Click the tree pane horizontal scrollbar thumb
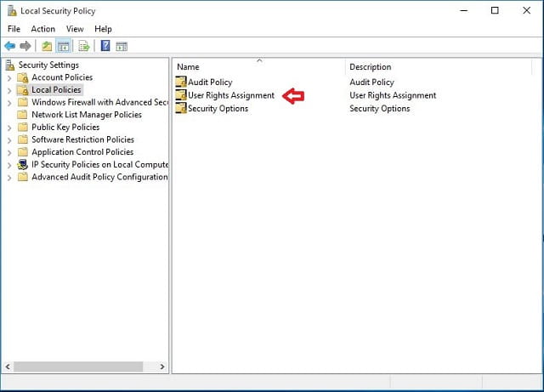544x392 pixels. point(78,366)
